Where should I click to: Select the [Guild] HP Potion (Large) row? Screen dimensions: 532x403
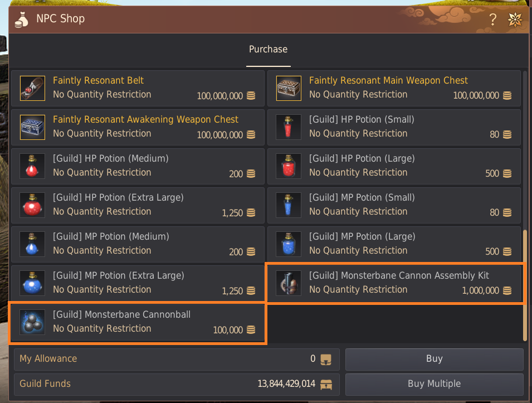tap(394, 166)
